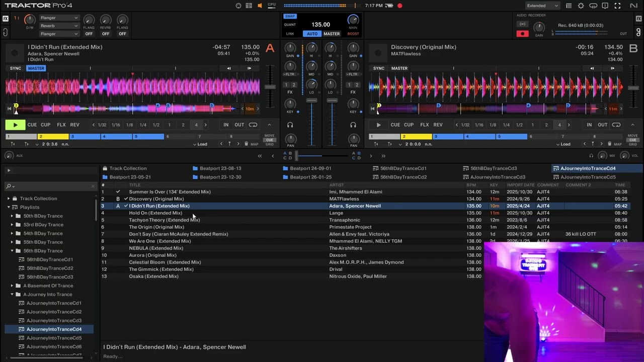Sort the track list by BPM column
This screenshot has height=362, width=644.
click(471, 185)
